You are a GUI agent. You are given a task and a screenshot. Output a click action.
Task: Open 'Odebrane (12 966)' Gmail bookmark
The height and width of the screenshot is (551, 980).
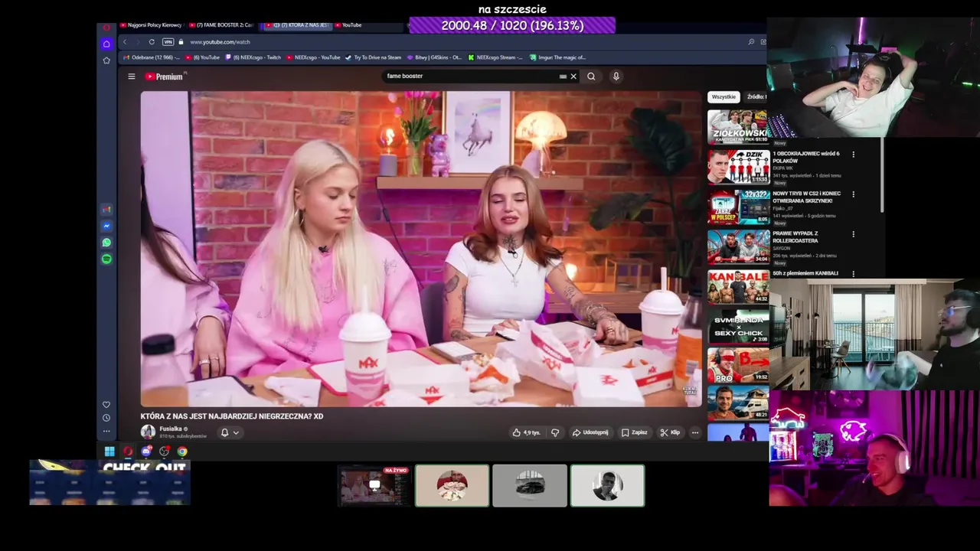[151, 57]
